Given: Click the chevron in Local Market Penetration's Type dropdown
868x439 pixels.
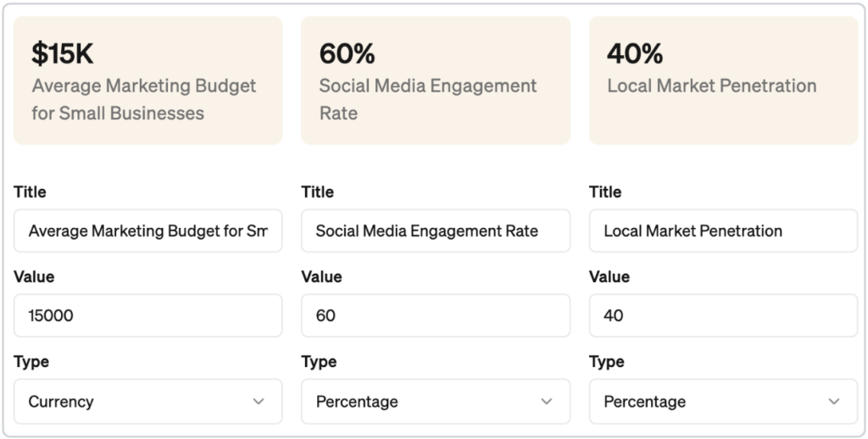Looking at the screenshot, I should 834,402.
